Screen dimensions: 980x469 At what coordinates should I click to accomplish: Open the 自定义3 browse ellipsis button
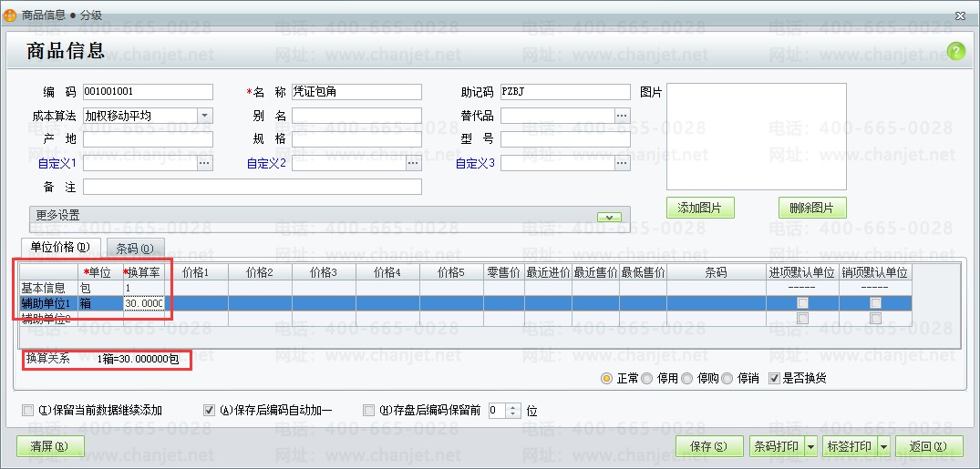click(622, 163)
